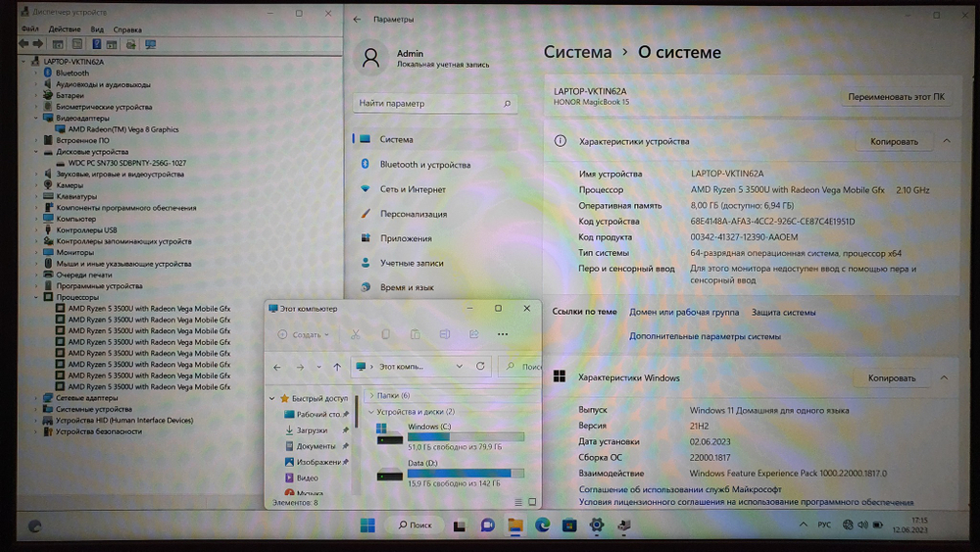This screenshot has height=552, width=980.
Task: Click the back arrow in Параметры window
Action: tap(357, 20)
